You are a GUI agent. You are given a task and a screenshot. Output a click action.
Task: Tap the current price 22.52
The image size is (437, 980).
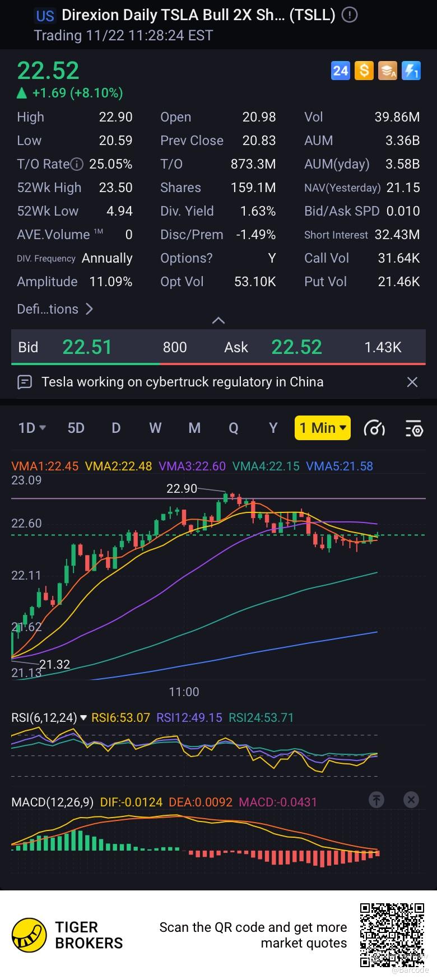coord(48,71)
